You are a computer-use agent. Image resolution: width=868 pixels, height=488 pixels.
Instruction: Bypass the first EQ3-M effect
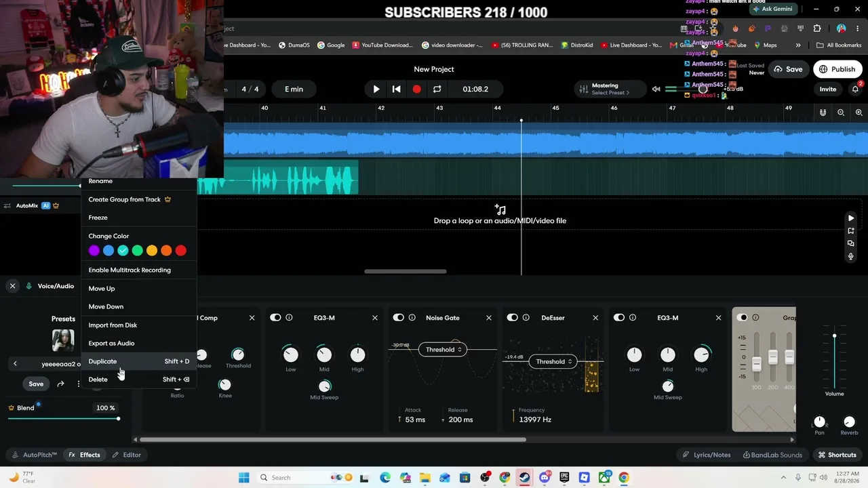(x=275, y=318)
